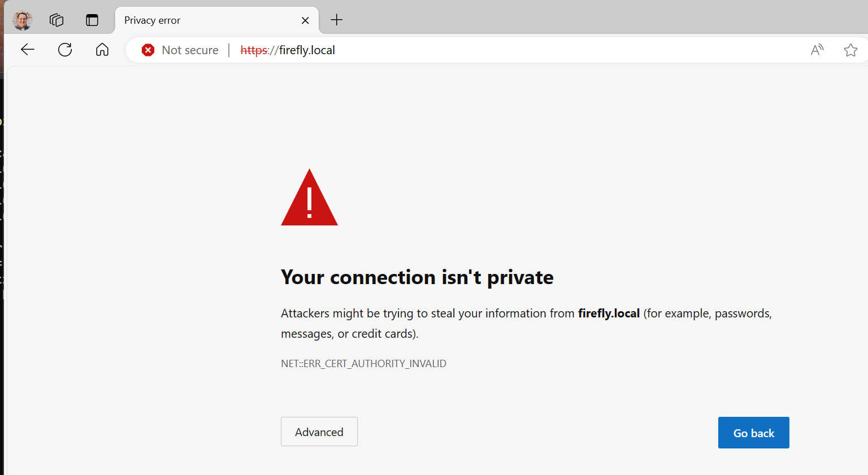Click the "Your connection isn't private" heading
Screen dimensions: 868x475
pyautogui.click(x=417, y=277)
